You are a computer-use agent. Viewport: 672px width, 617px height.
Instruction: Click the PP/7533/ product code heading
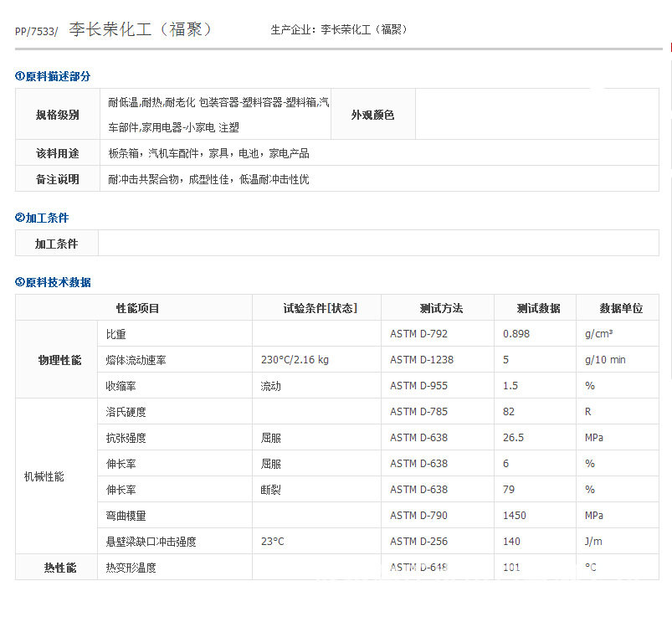click(37, 32)
